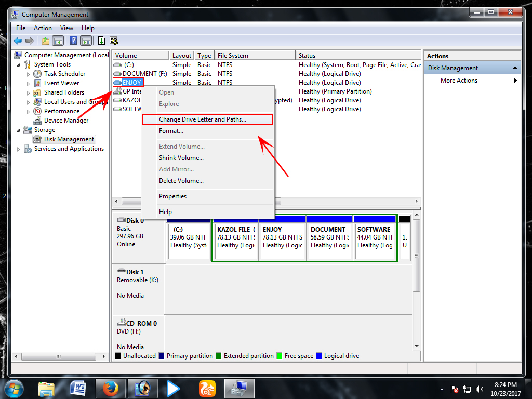Collapse the System Tools tree node
This screenshot has height=399, width=532.
(x=18, y=65)
